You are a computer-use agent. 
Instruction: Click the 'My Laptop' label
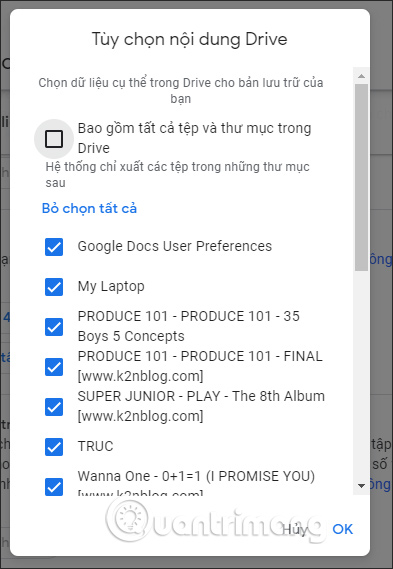coord(111,287)
